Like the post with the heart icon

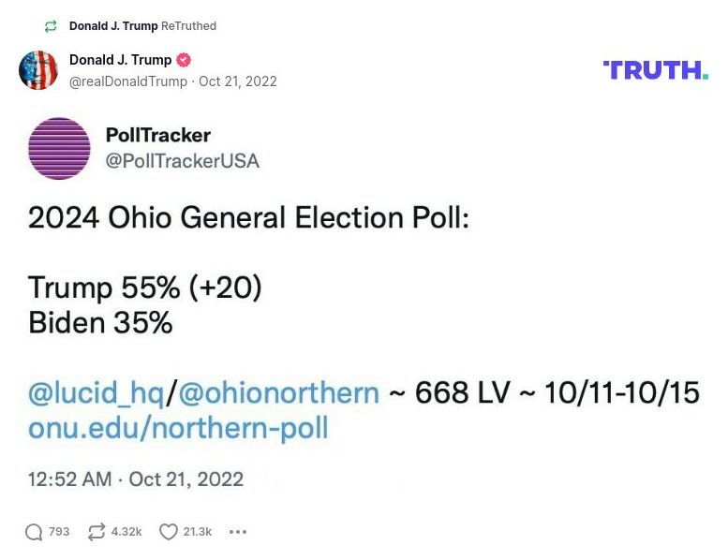tap(168, 532)
